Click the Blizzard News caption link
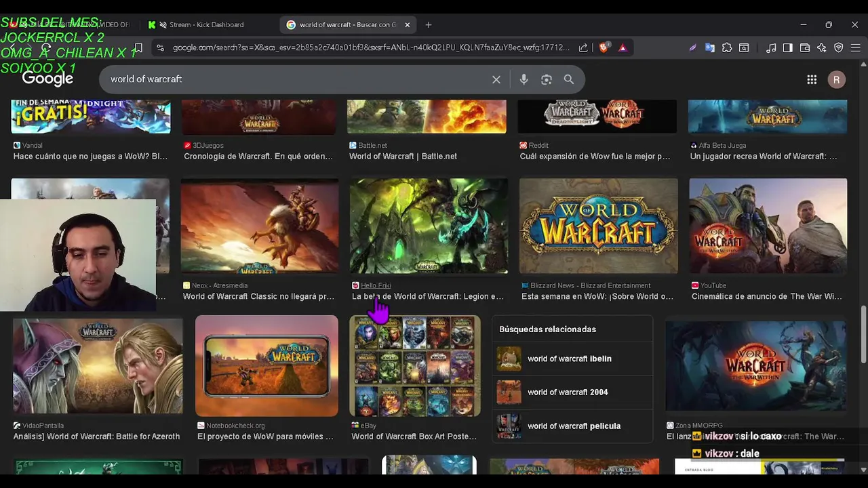The image size is (868, 488). 597,296
